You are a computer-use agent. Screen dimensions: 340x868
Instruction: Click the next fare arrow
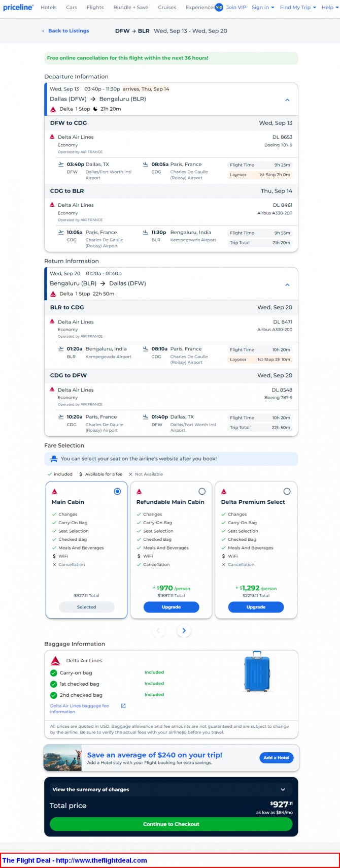click(x=184, y=630)
